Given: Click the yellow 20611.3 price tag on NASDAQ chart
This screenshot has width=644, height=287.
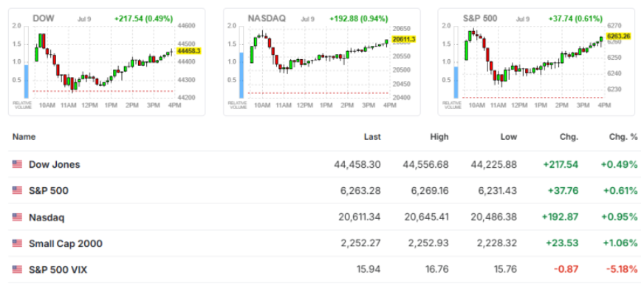Looking at the screenshot, I should [x=404, y=39].
